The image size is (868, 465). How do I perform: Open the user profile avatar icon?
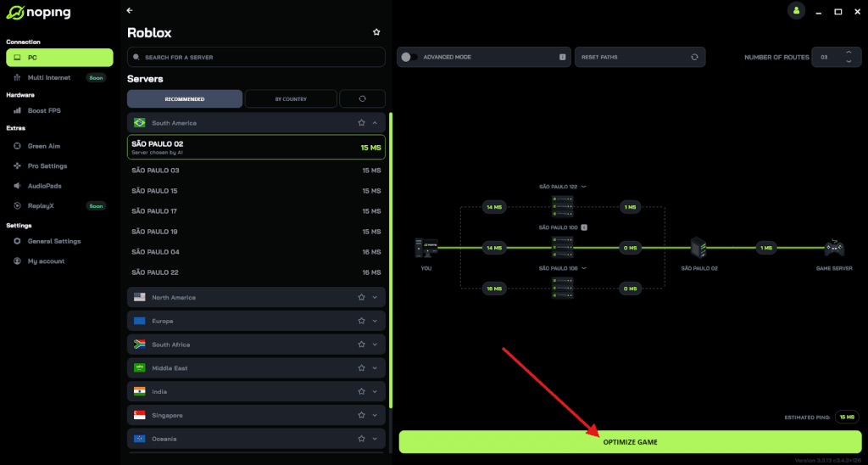(x=796, y=10)
